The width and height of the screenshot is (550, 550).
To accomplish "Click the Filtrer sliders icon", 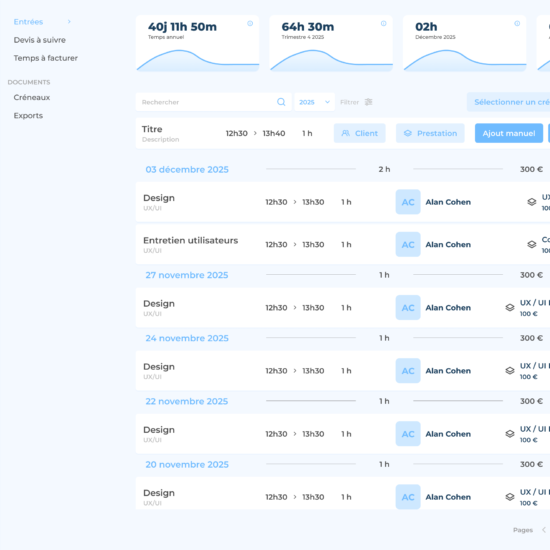I will click(368, 102).
